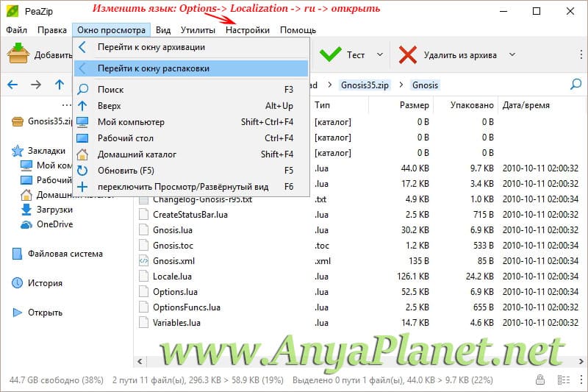This screenshot has height=392, width=588.
Task: Click the green Test checkmark icon
Action: point(330,54)
